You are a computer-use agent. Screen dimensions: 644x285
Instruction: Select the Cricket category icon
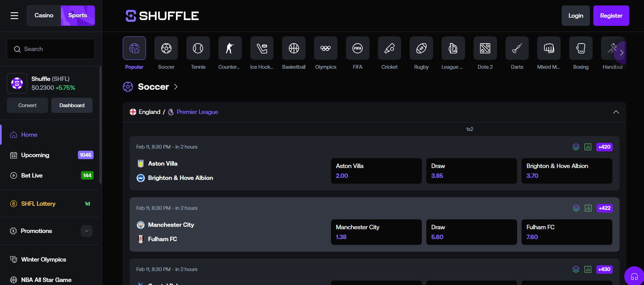click(x=390, y=48)
